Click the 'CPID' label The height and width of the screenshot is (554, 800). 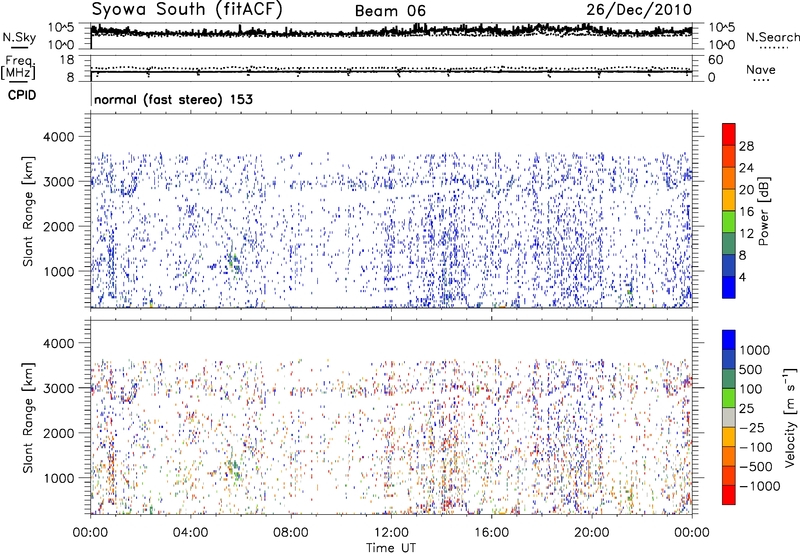click(x=22, y=95)
